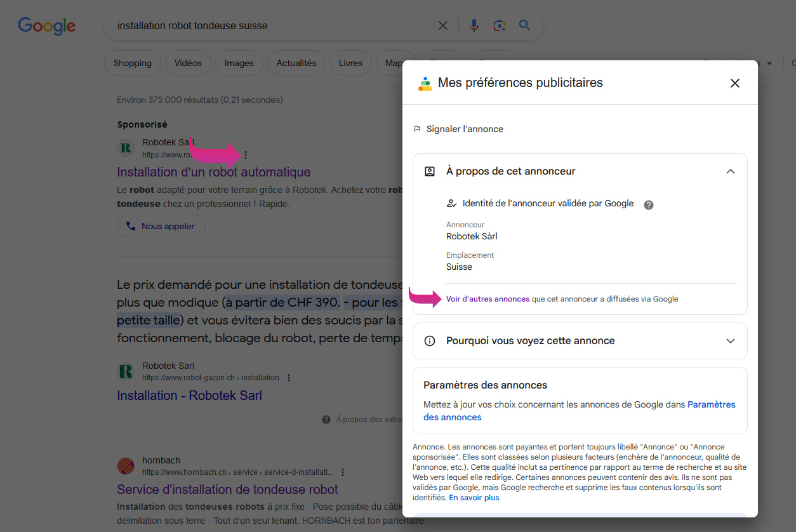The height and width of the screenshot is (532, 796).
Task: Clear the search box with X icon
Action: click(x=443, y=26)
